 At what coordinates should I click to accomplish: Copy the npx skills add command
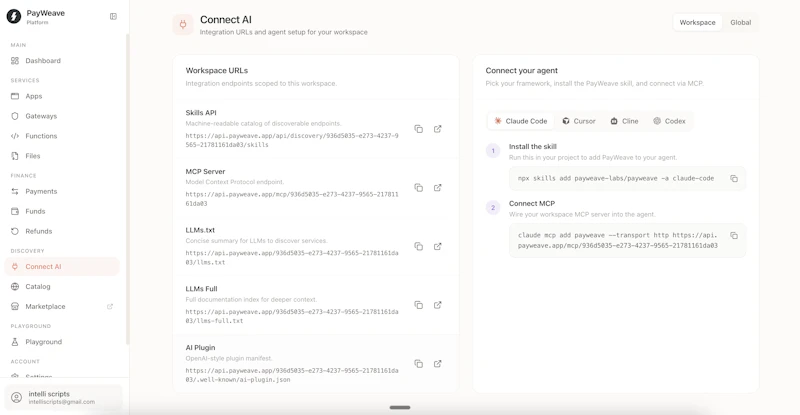point(734,179)
